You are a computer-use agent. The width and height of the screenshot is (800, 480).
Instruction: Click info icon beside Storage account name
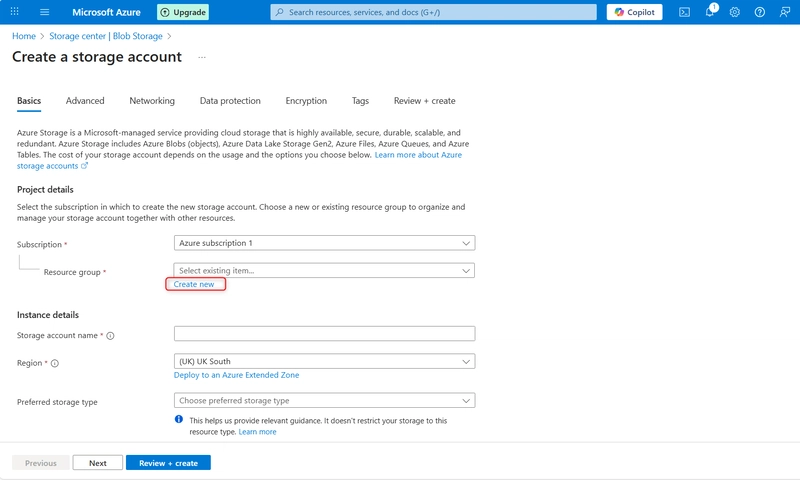(110, 336)
